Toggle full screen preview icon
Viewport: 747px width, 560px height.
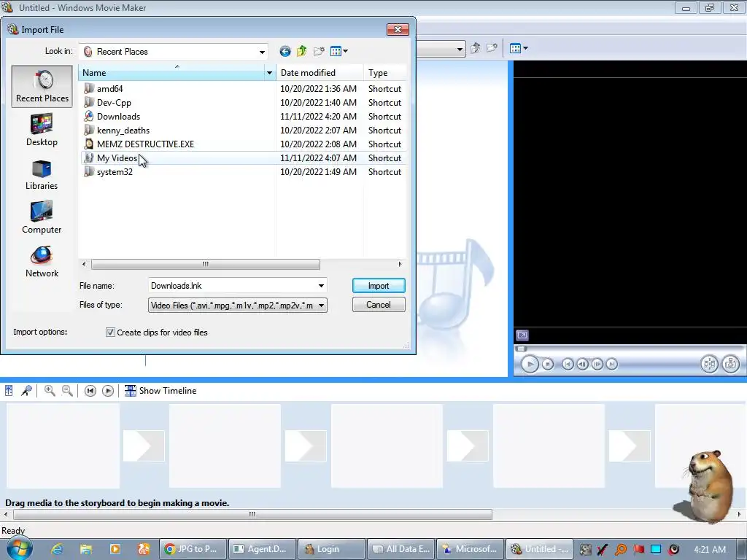click(x=522, y=335)
